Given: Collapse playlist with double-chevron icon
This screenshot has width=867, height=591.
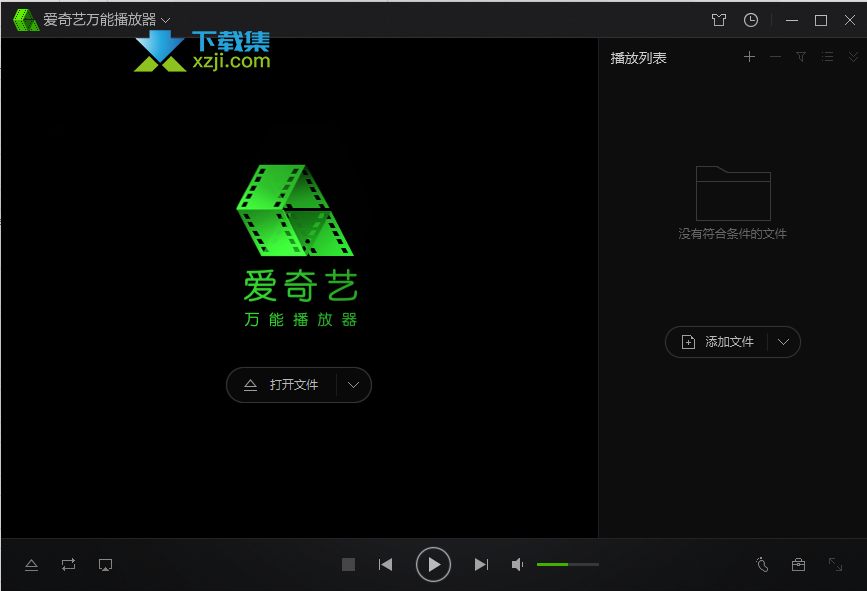Looking at the screenshot, I should tap(853, 56).
